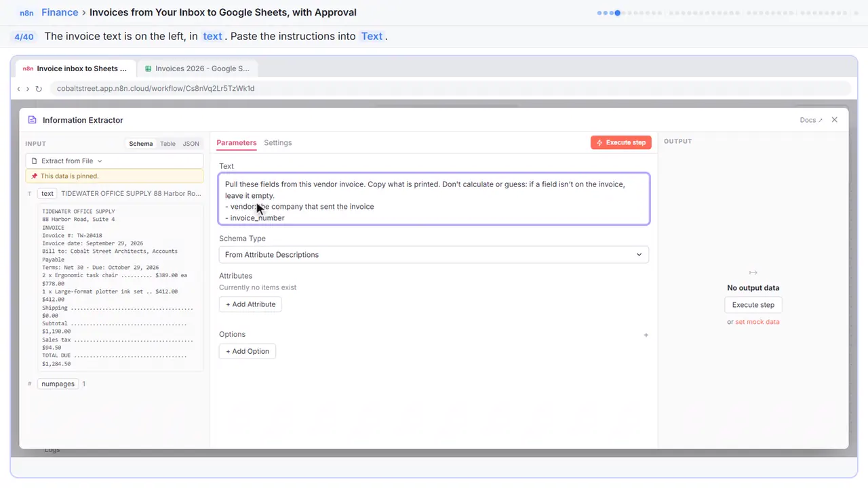This screenshot has height=488, width=868.
Task: Click inside the Text instructions field
Action: [434, 199]
